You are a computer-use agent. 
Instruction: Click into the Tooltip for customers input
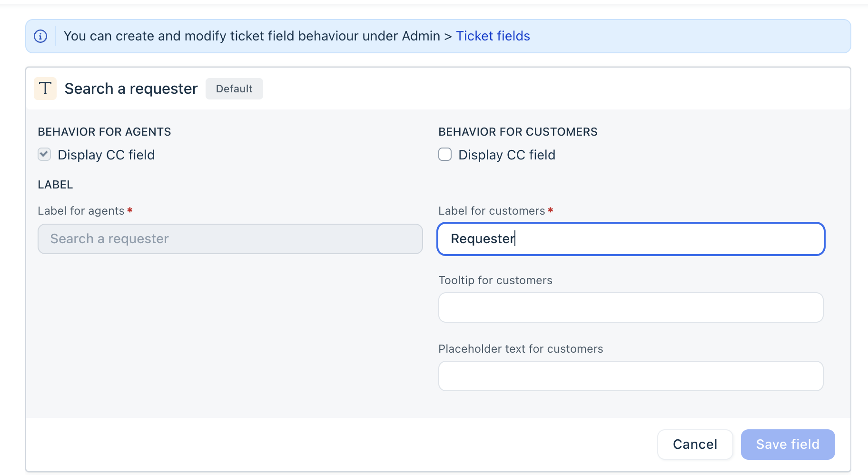[x=631, y=307]
